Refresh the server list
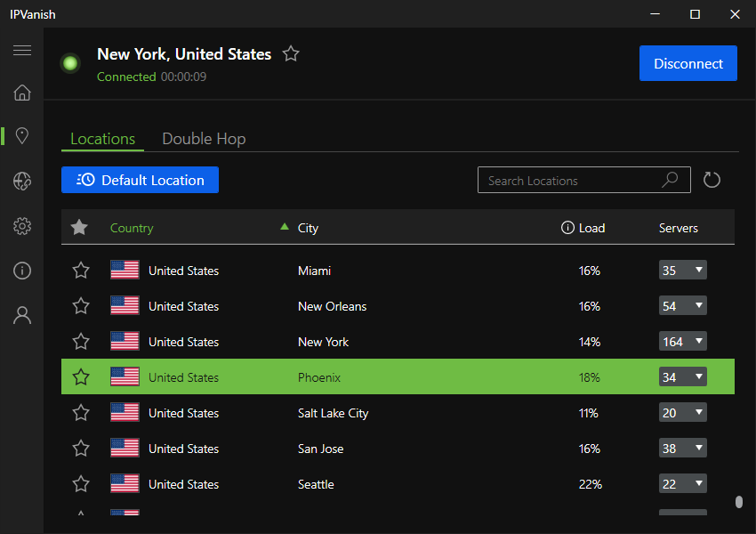This screenshot has width=756, height=534. [x=712, y=180]
